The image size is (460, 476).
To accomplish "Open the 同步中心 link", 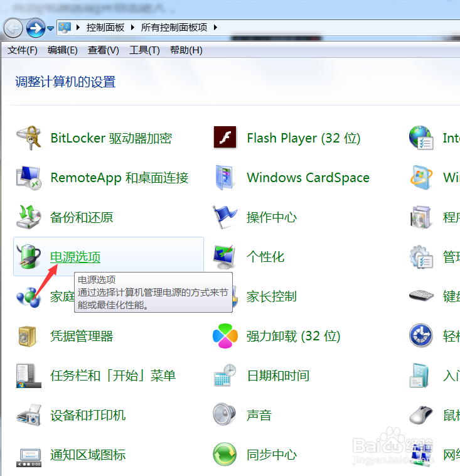I will pos(272,455).
